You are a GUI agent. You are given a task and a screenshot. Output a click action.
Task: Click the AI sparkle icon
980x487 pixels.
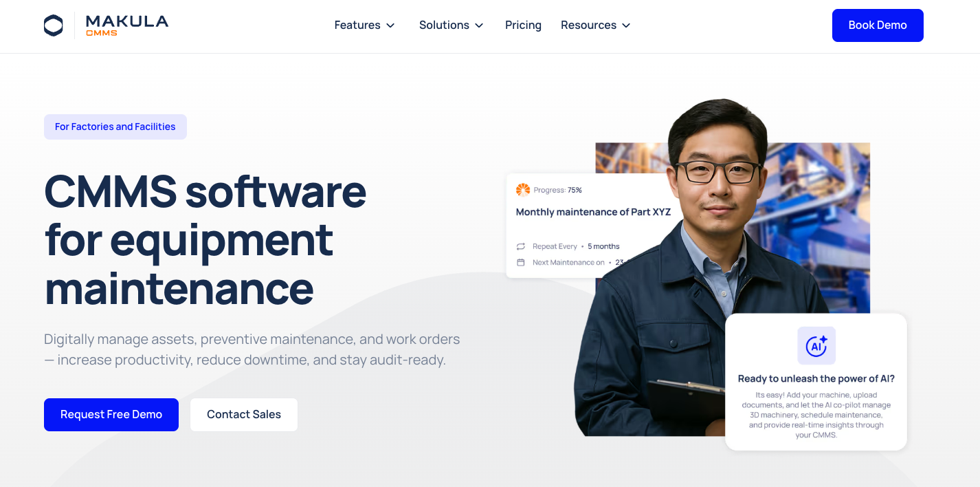pos(816,345)
